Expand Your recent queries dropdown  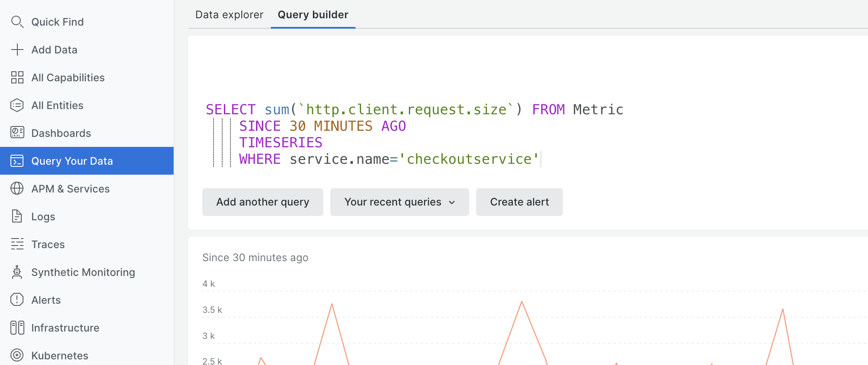click(400, 202)
